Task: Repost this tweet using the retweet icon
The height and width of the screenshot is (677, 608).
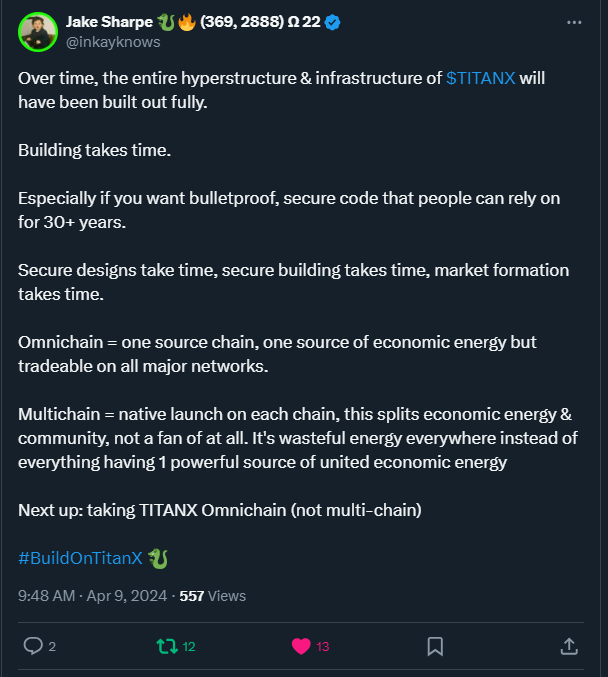Action: click(167, 646)
